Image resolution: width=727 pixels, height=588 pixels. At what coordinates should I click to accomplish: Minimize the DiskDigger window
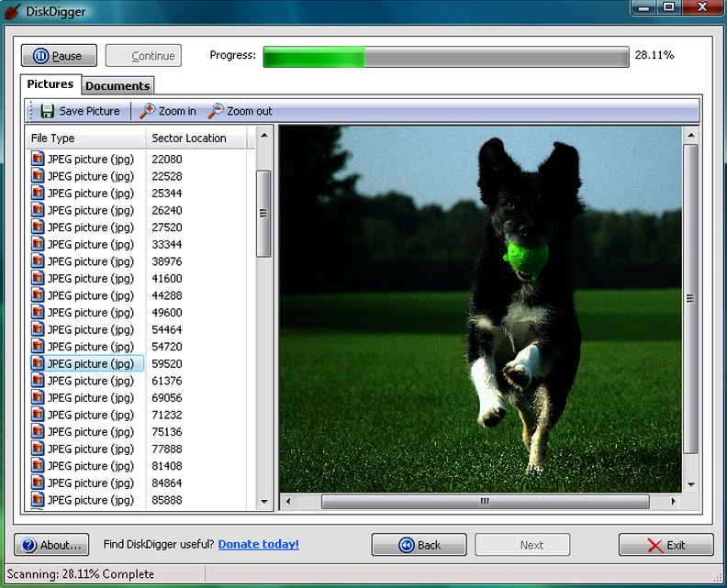click(x=643, y=7)
